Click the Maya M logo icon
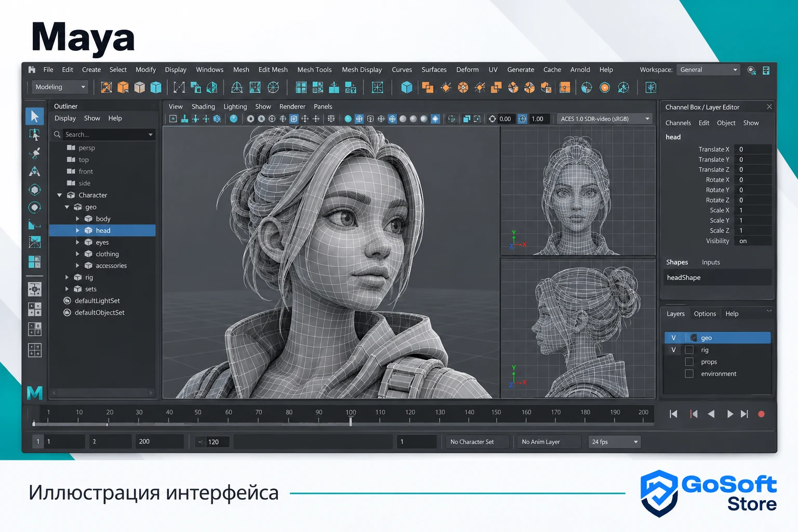The image size is (798, 532). [x=35, y=393]
